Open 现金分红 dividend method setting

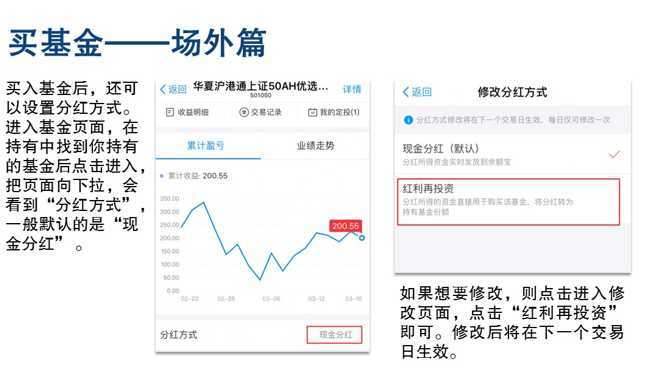click(335, 334)
